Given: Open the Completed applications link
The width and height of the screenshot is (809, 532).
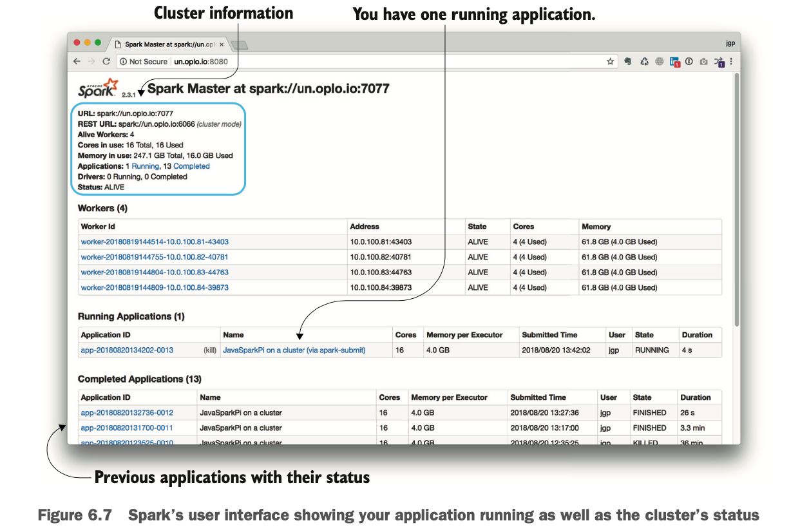Looking at the screenshot, I should point(191,166).
